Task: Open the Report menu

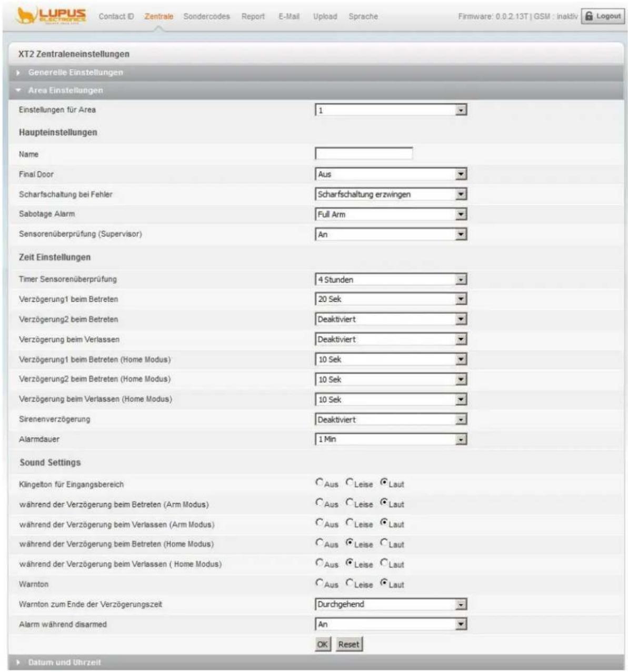Action: click(253, 16)
